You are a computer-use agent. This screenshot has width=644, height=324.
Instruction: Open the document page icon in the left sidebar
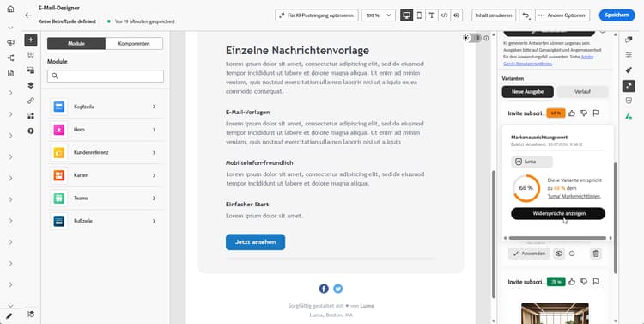click(x=10, y=73)
